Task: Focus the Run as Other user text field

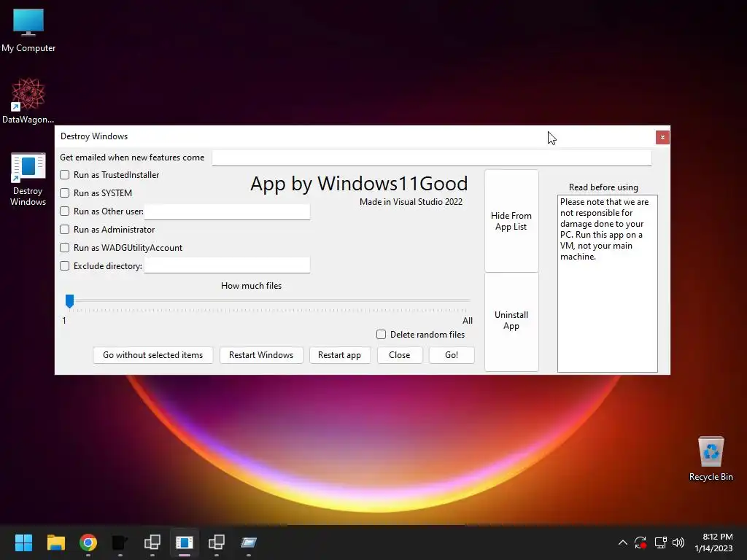Action: 228,212
